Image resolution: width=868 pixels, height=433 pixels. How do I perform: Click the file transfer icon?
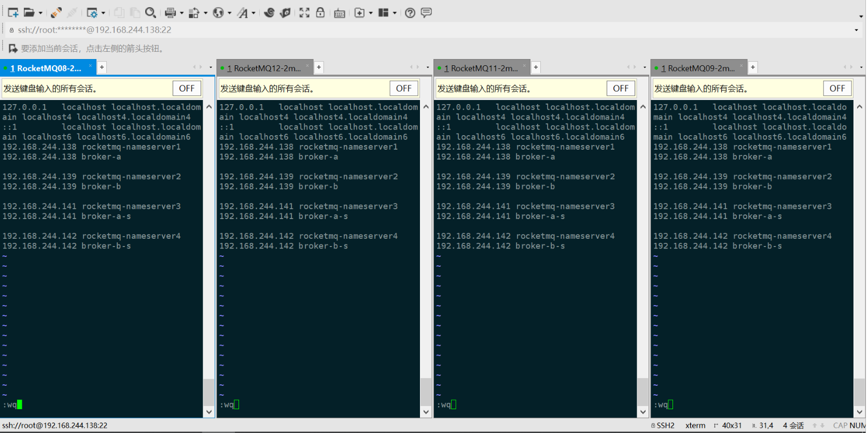click(x=194, y=12)
